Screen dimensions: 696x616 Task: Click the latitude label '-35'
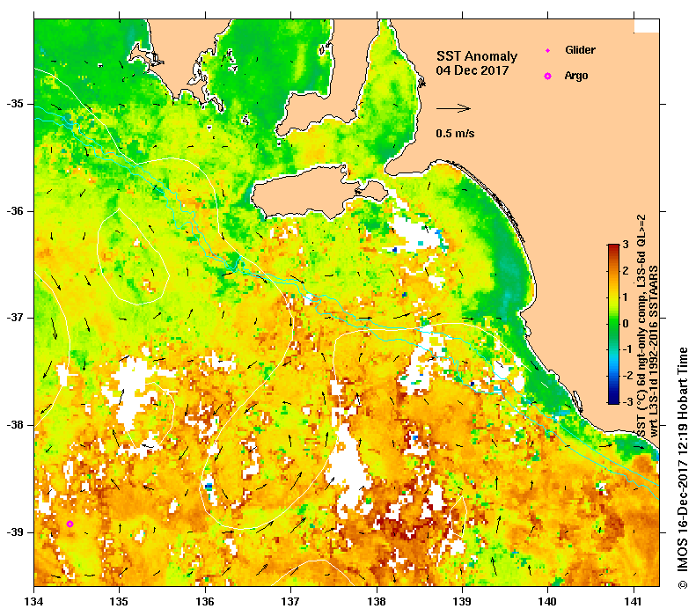click(x=15, y=104)
